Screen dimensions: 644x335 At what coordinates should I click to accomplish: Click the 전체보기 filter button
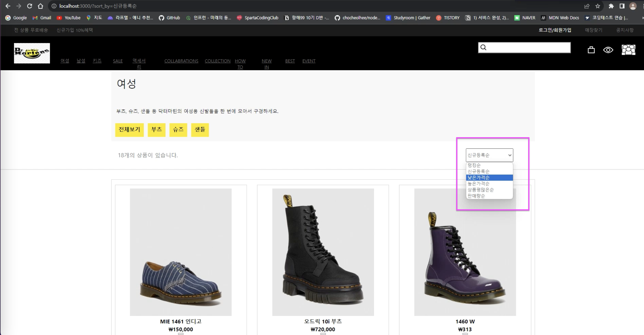130,130
